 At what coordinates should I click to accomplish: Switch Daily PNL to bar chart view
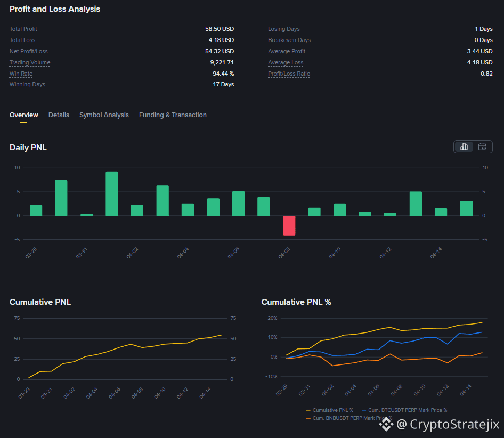[x=464, y=147]
